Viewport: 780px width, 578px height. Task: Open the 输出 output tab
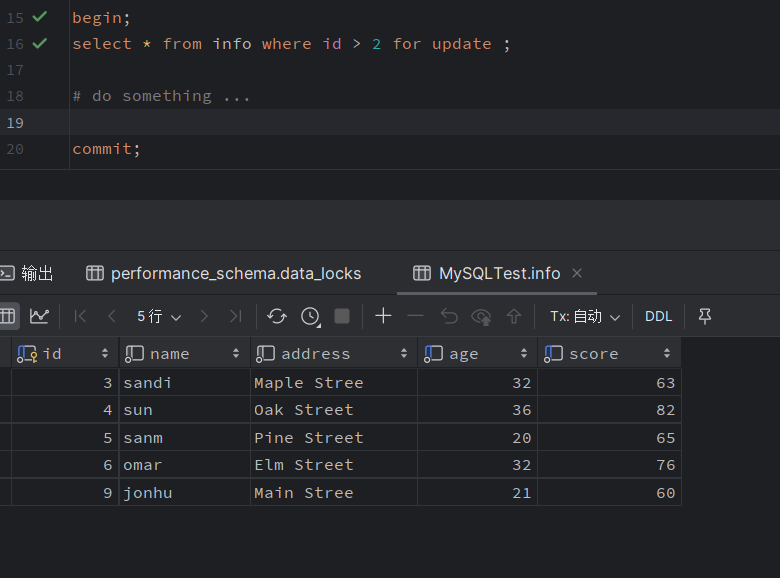(x=27, y=273)
